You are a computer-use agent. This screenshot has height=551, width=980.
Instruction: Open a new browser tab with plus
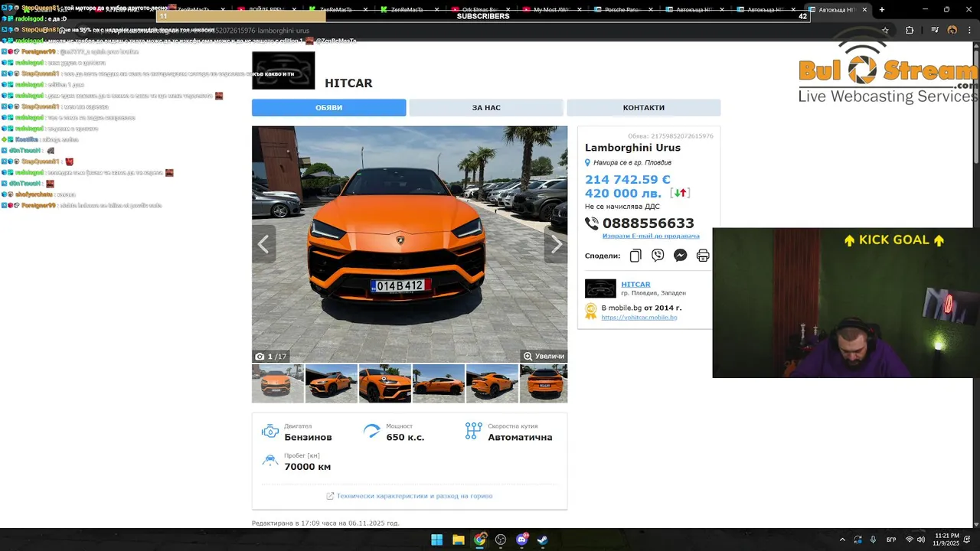(x=882, y=10)
